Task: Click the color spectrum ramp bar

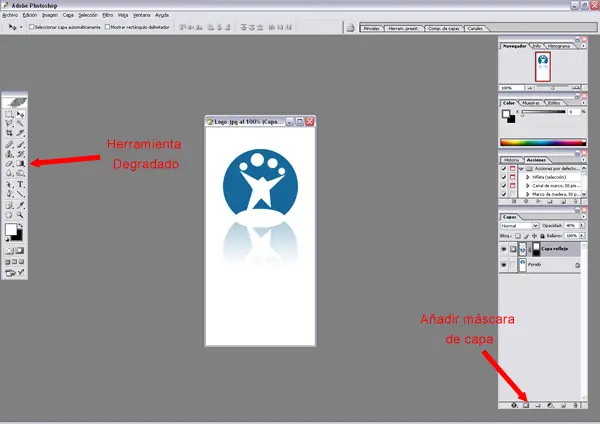Action: pyautogui.click(x=543, y=142)
